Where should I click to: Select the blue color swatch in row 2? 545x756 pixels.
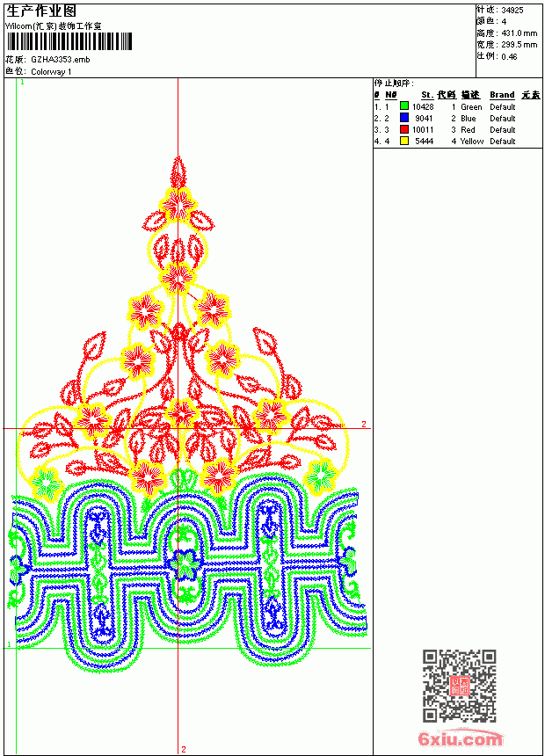[404, 118]
